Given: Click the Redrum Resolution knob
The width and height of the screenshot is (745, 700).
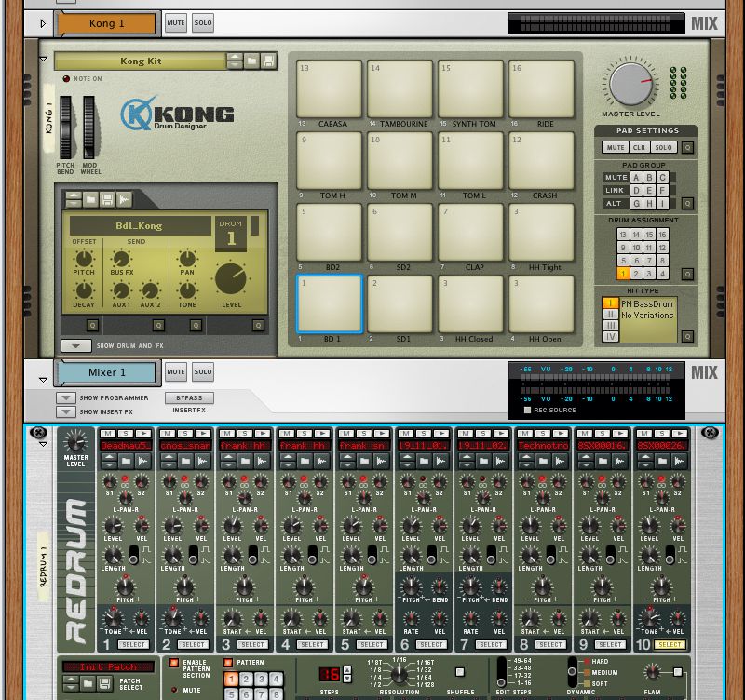Looking at the screenshot, I should tap(400, 673).
